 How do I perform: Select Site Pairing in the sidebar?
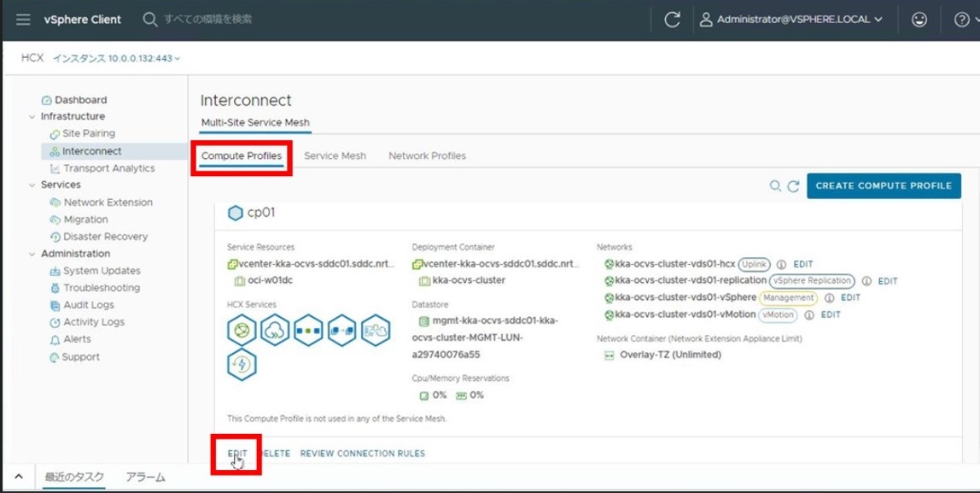click(x=88, y=134)
